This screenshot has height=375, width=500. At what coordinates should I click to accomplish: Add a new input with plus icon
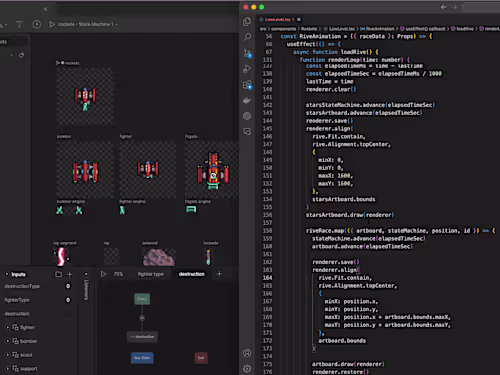pos(70,274)
